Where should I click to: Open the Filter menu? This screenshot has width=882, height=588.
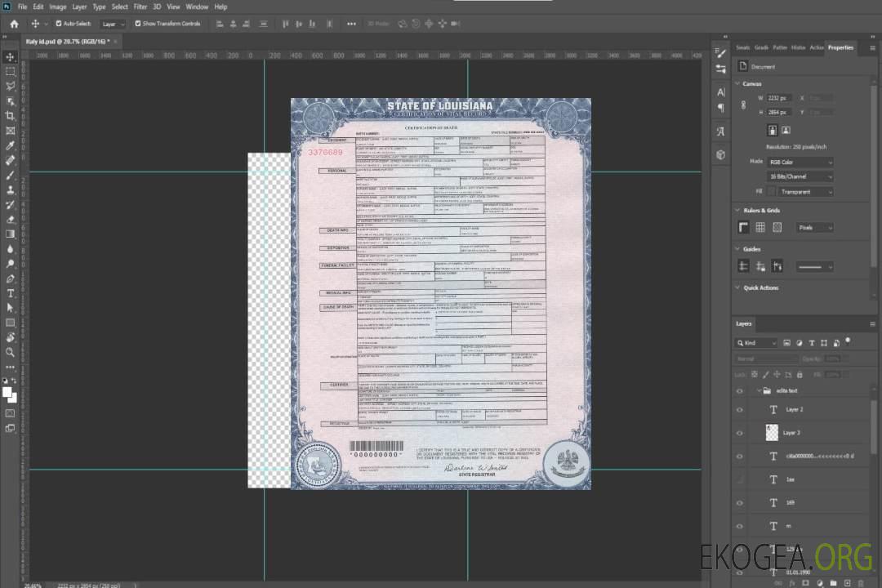140,7
